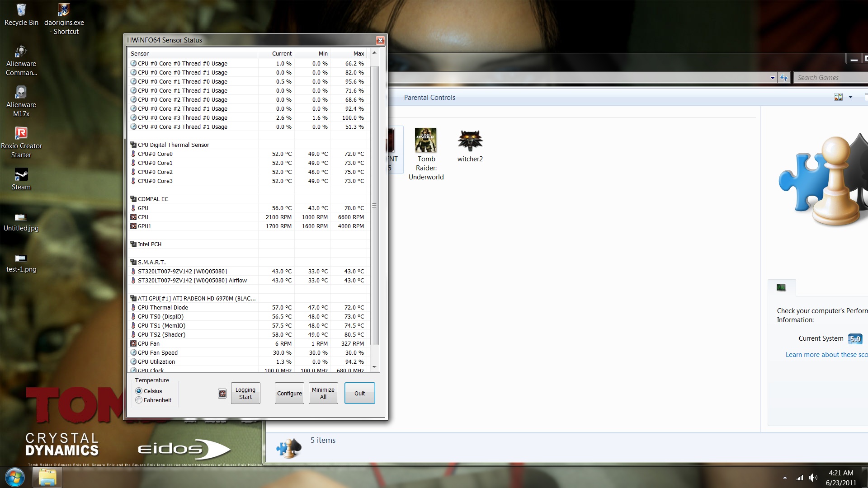Screen dimensions: 868x488
Task: Quit HWiNFO64 Sensor Status
Action: [359, 394]
